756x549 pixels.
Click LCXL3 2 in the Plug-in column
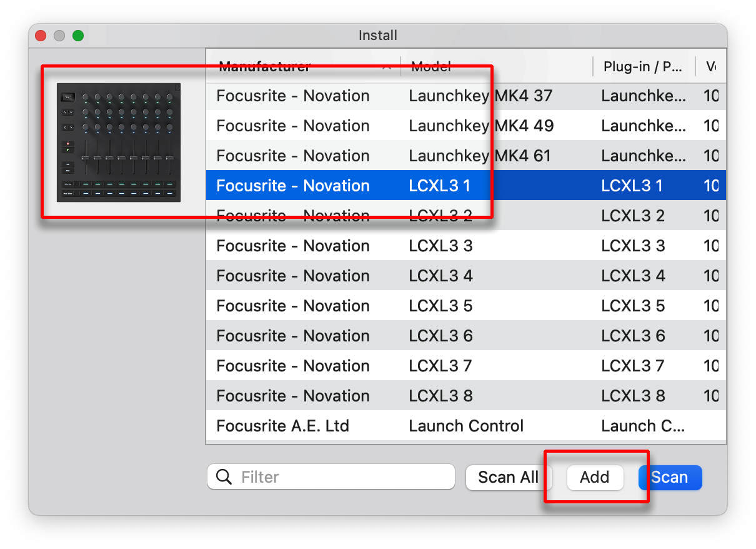tap(632, 216)
